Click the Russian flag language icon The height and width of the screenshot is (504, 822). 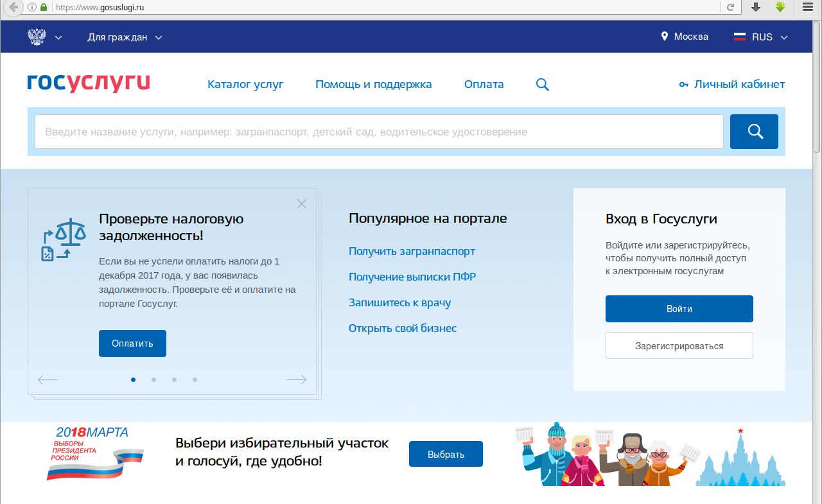tap(740, 37)
